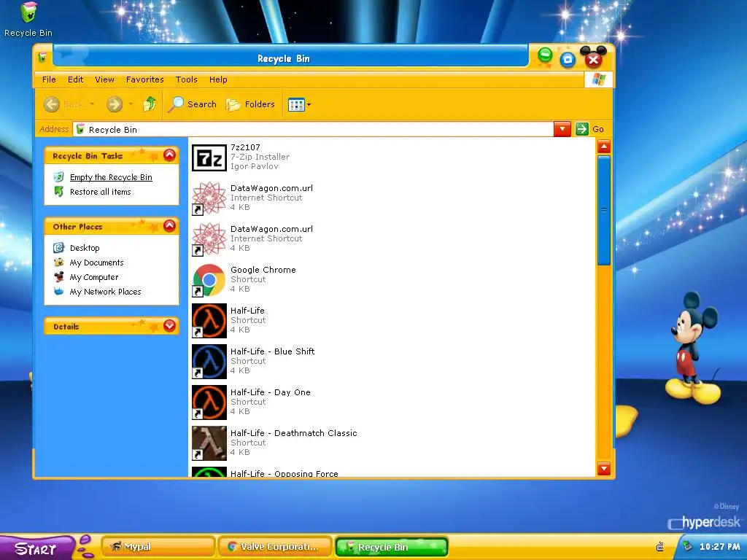Click the Start button
The width and height of the screenshot is (747, 560).
point(36,548)
